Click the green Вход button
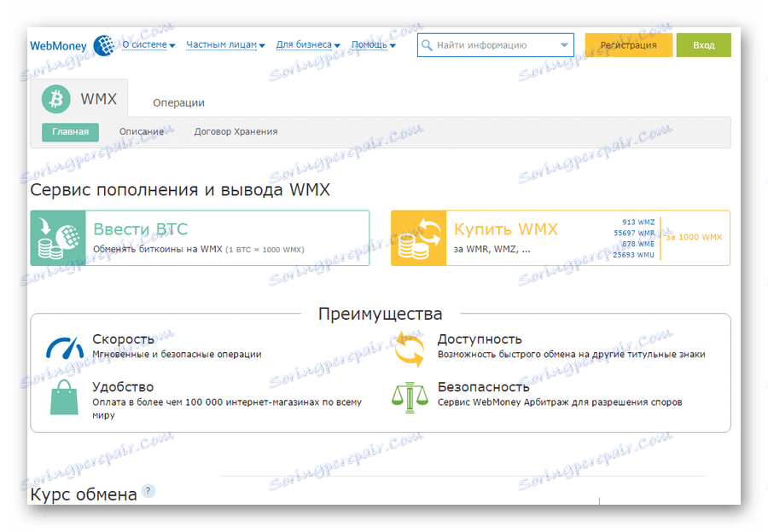The width and height of the screenshot is (768, 532). pos(703,45)
